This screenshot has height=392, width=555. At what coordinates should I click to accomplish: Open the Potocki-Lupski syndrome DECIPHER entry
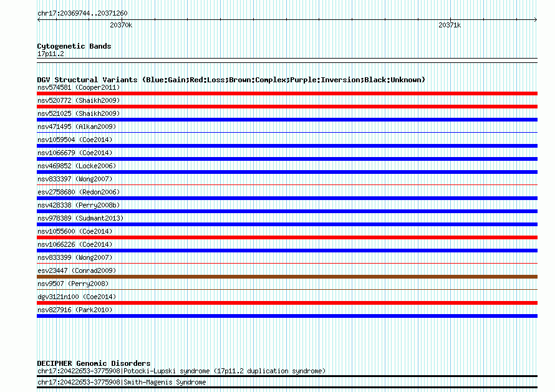coord(181,371)
